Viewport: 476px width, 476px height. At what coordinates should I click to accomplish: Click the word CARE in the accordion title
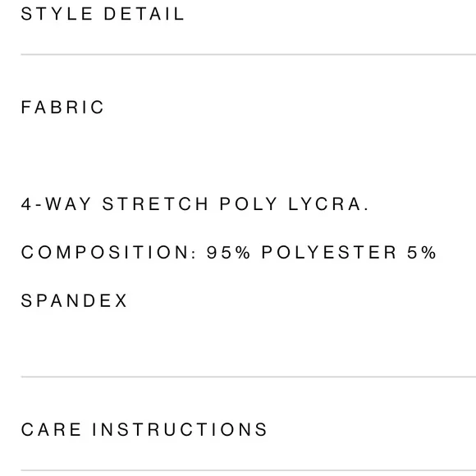[x=52, y=429]
